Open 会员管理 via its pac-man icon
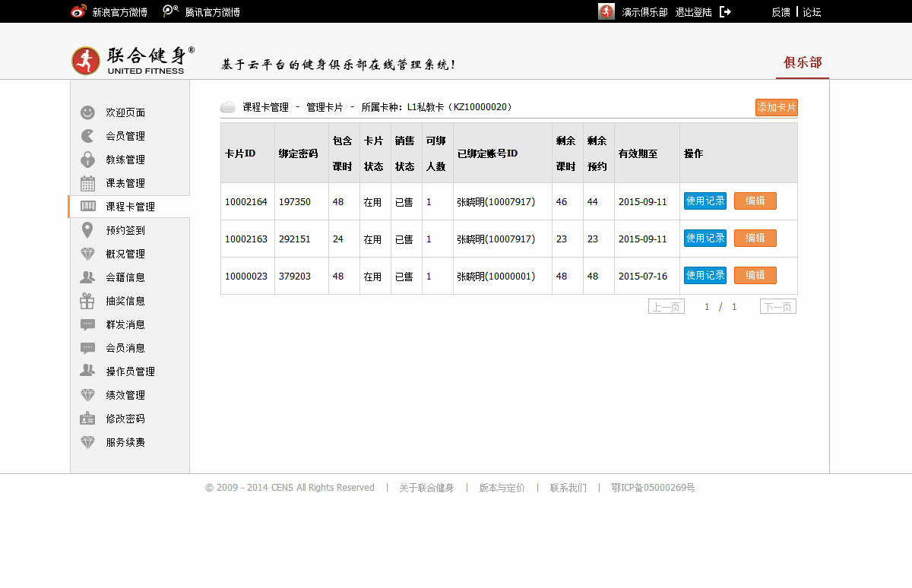 pyautogui.click(x=88, y=136)
